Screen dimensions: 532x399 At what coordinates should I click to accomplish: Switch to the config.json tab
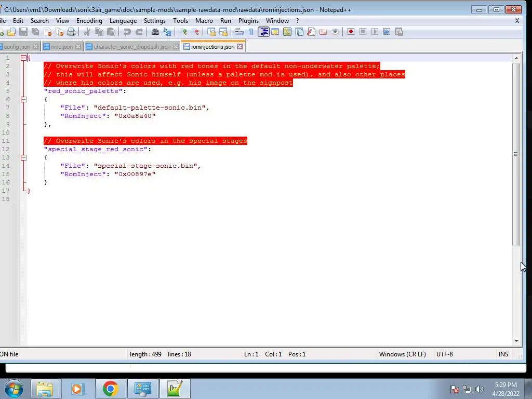pos(17,47)
